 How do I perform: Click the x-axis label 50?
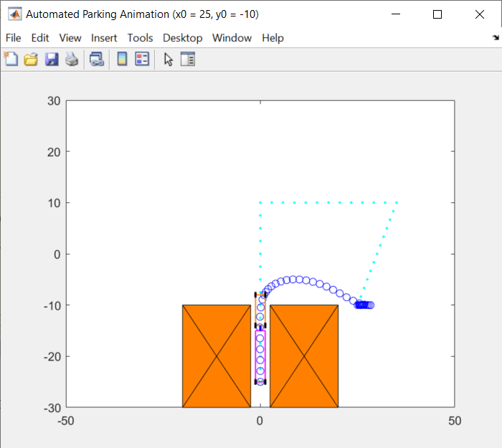455,421
